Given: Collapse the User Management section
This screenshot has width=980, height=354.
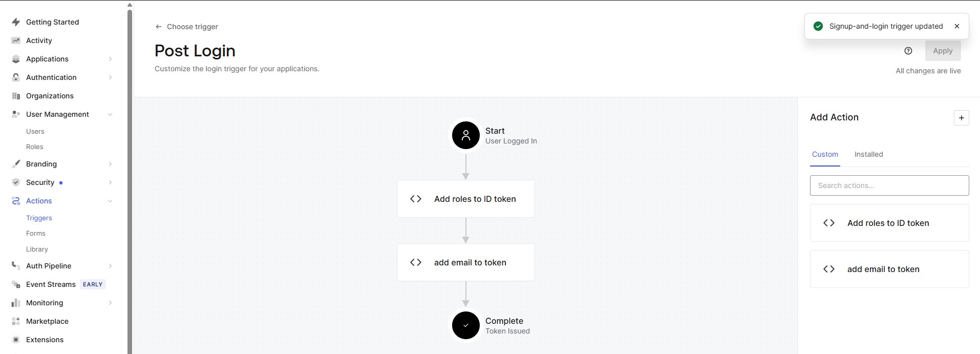Looking at the screenshot, I should [110, 114].
